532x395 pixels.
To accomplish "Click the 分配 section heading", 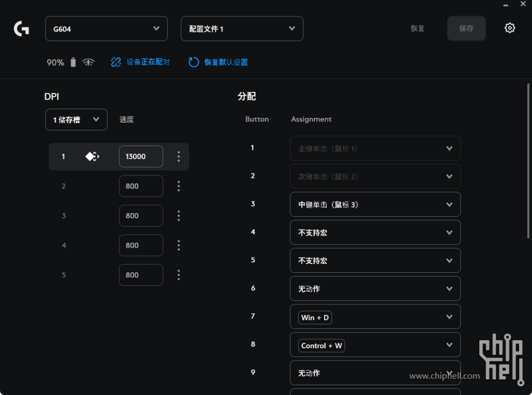I will [x=246, y=97].
